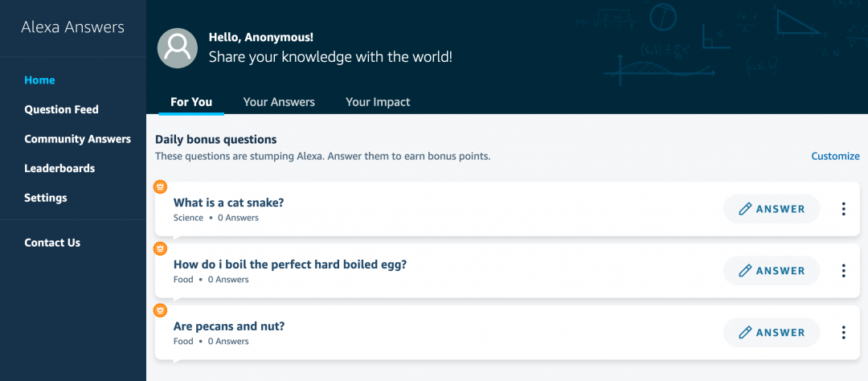
Task: Switch to the Your Answers tab
Action: pyautogui.click(x=279, y=102)
